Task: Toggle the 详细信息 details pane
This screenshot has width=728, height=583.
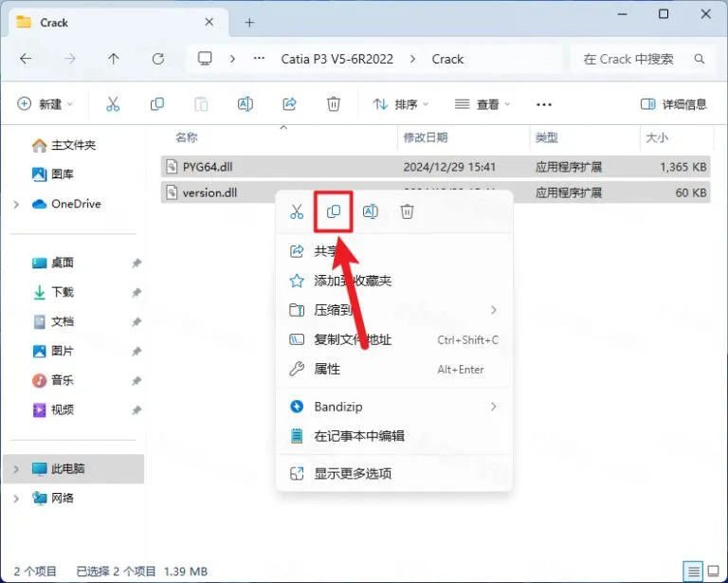Action: 673,104
